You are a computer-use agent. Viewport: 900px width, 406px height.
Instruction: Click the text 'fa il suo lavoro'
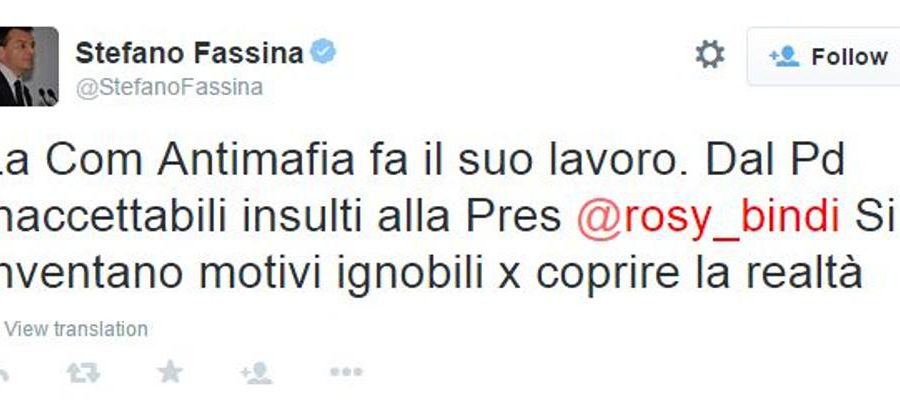[526, 161]
